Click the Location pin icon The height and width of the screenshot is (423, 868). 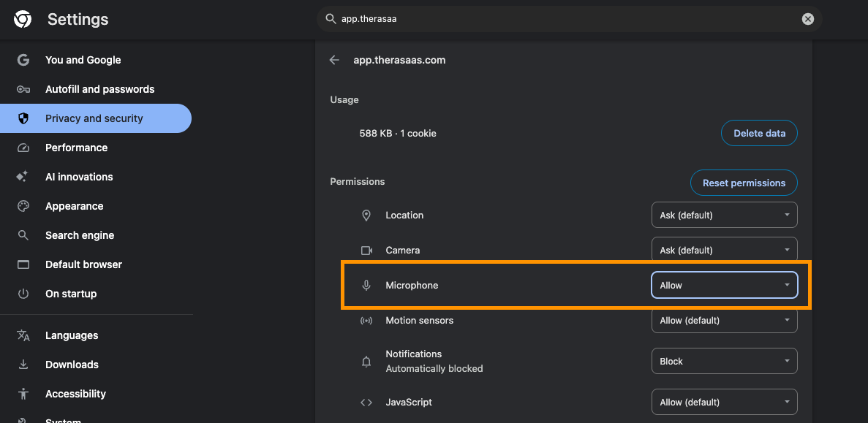[x=366, y=215]
